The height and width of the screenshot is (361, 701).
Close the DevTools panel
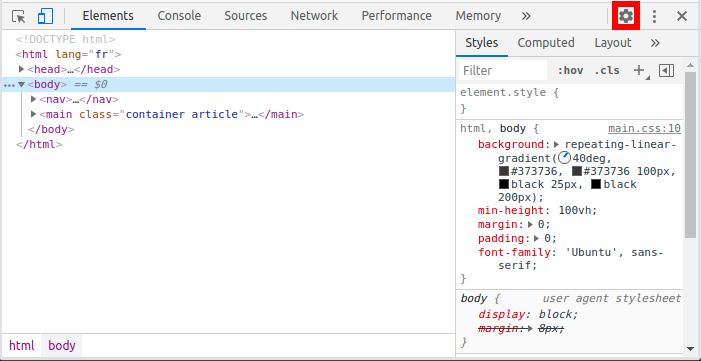(x=682, y=17)
